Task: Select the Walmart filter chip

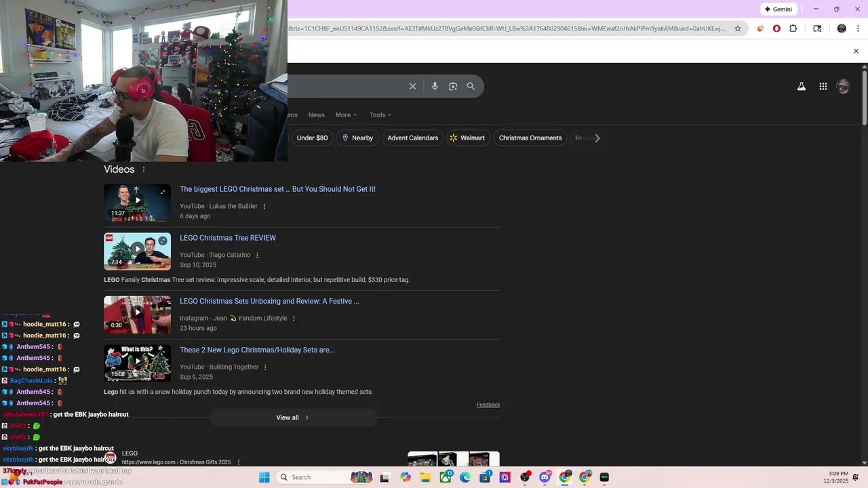Action: (x=467, y=138)
